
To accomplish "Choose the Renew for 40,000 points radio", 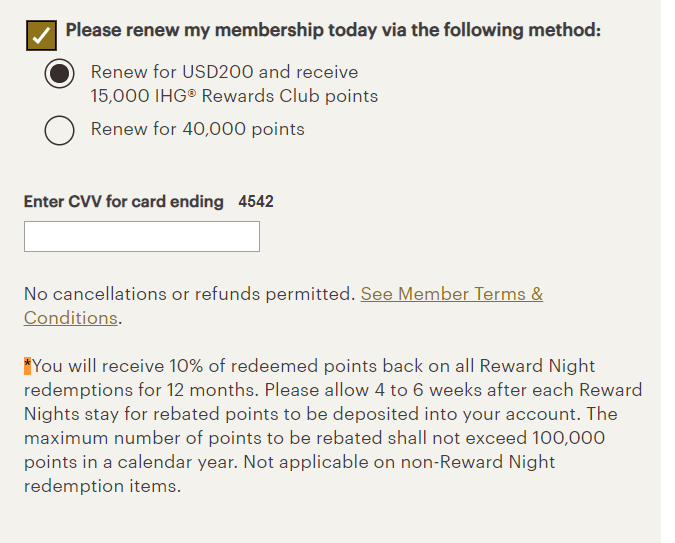I will pyautogui.click(x=59, y=130).
